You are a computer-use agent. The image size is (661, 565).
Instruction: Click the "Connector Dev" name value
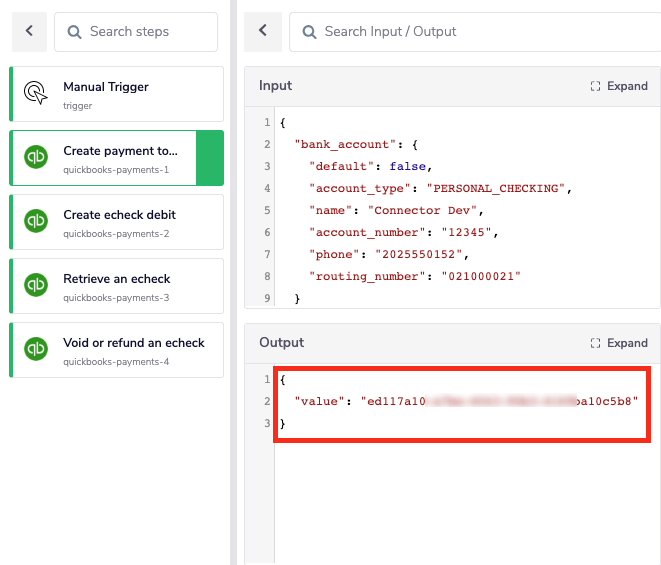point(422,210)
